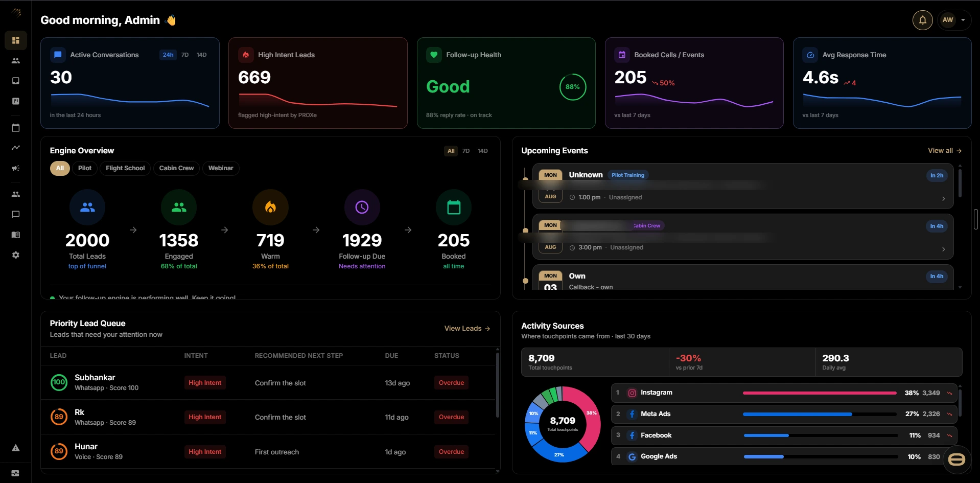Open the notifications bell

[922, 20]
